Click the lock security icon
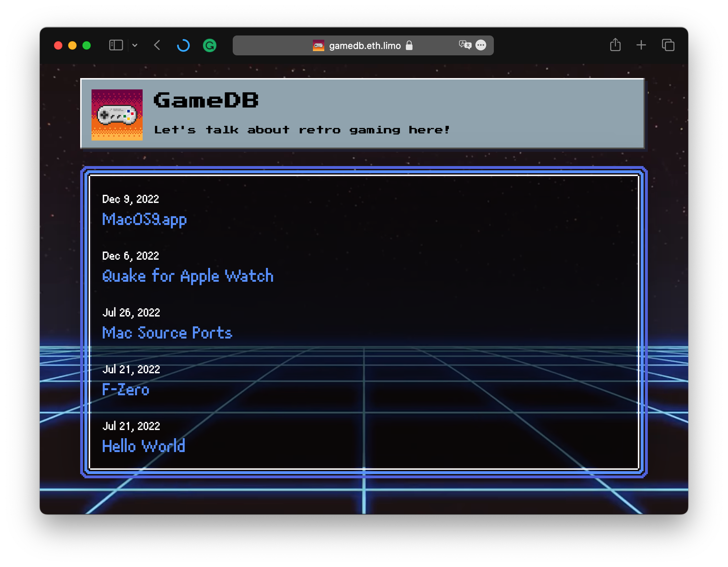Screen dimensions: 728x567 click(x=409, y=45)
